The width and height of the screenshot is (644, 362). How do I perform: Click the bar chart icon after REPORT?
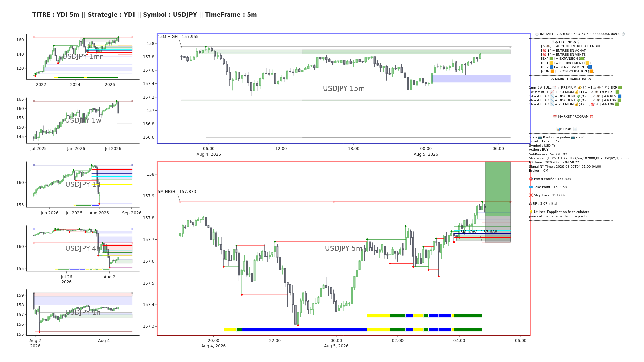[x=575, y=129]
